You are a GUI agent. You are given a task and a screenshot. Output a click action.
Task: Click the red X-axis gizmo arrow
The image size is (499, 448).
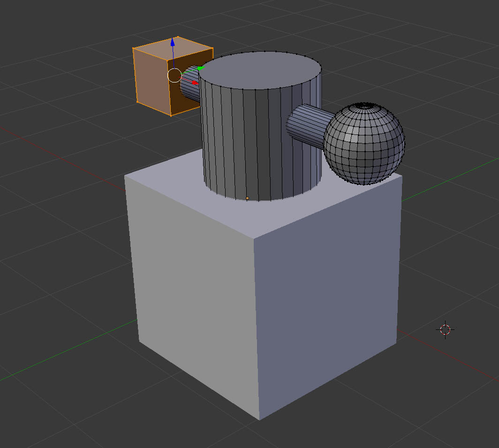coord(195,83)
